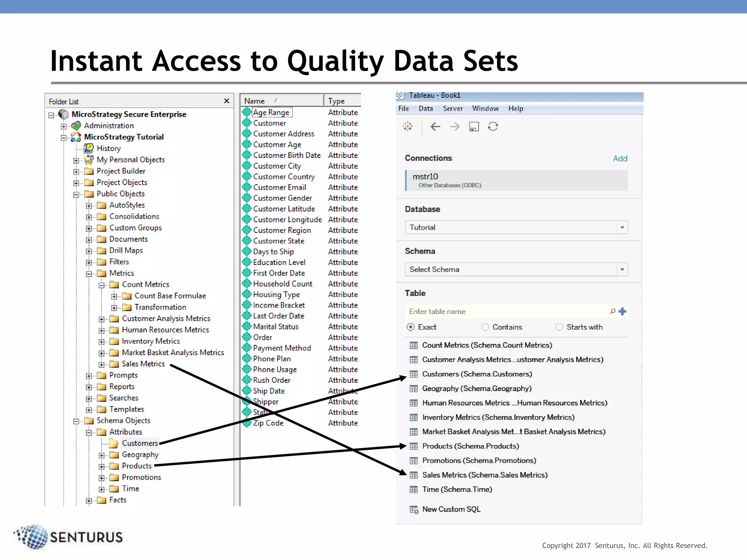Image resolution: width=747 pixels, height=560 pixels.
Task: Click New Custom SQL
Action: tap(451, 509)
